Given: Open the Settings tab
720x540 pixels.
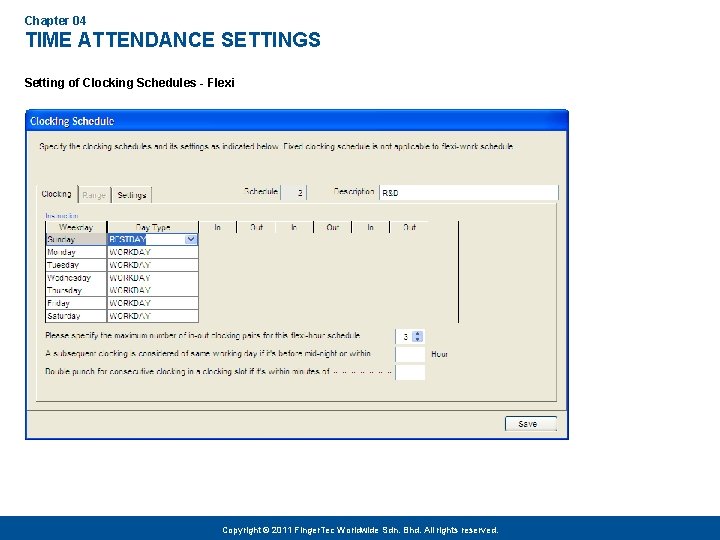Looking at the screenshot, I should coord(132,195).
